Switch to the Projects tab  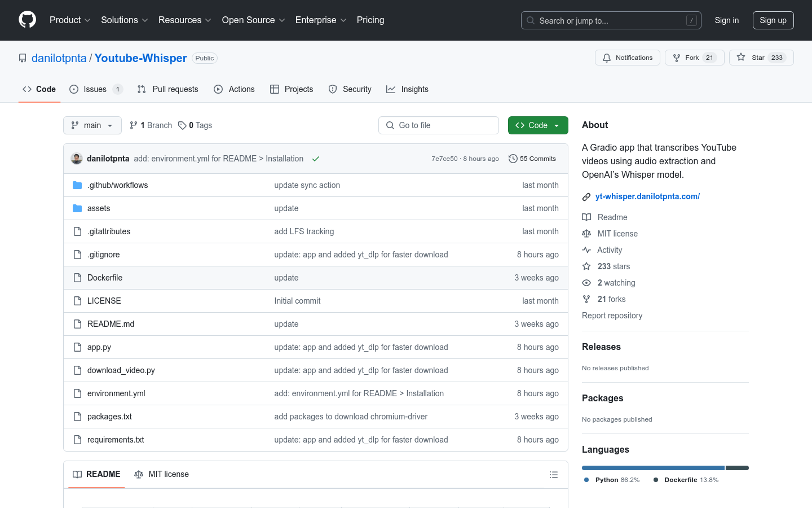click(x=292, y=89)
